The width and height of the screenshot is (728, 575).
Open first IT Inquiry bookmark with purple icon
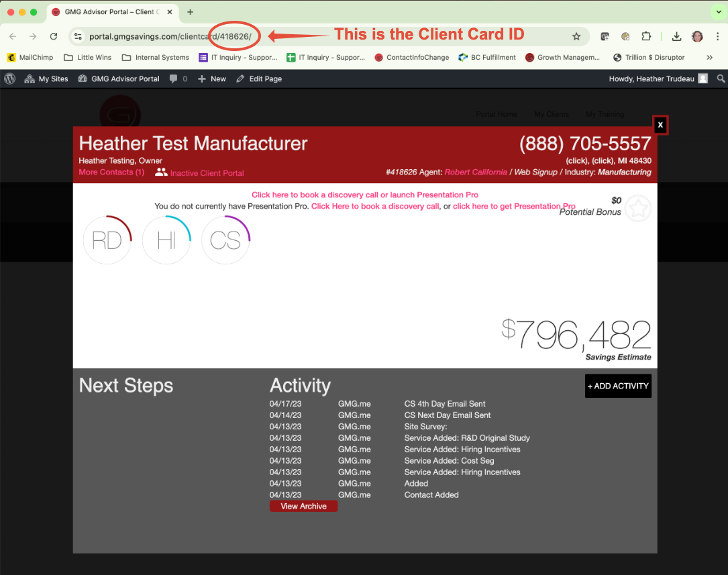click(x=238, y=58)
